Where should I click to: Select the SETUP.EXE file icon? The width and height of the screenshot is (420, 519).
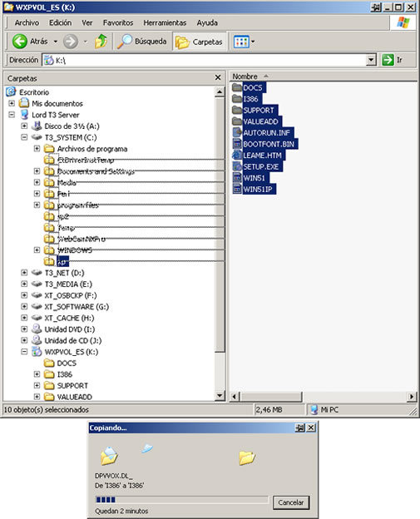coord(237,166)
